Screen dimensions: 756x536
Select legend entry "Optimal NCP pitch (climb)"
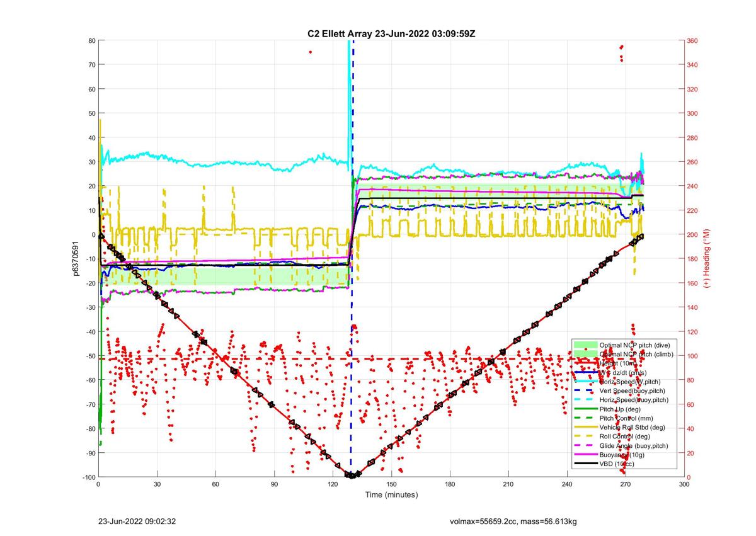636,354
